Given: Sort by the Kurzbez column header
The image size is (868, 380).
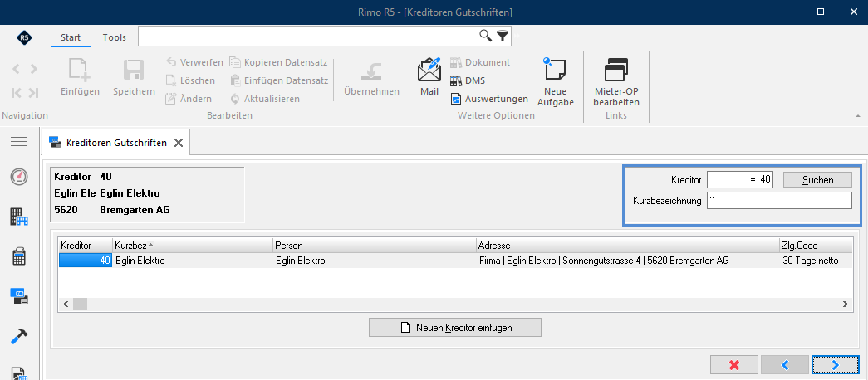Looking at the screenshot, I should (193, 245).
